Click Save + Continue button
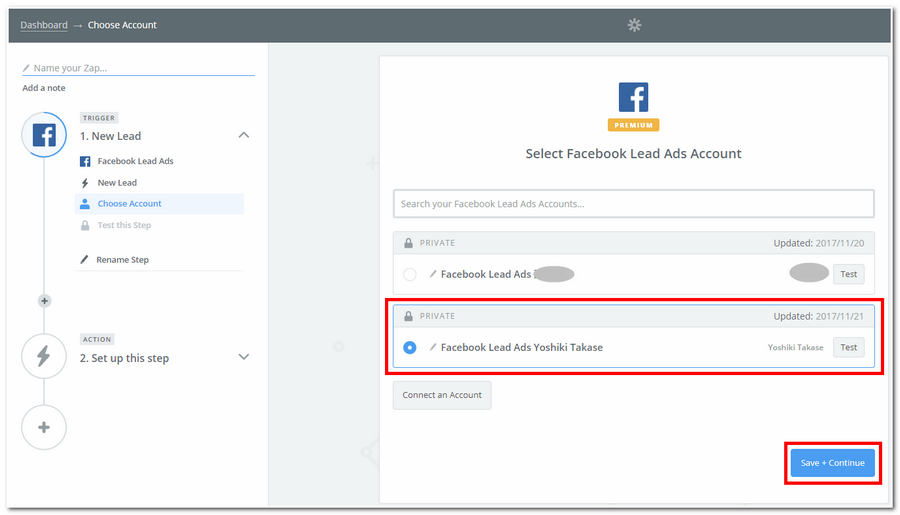 point(833,463)
